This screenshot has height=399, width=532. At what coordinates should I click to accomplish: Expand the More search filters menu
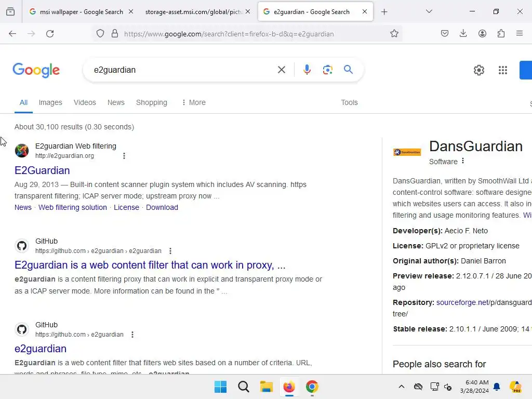coord(194,102)
